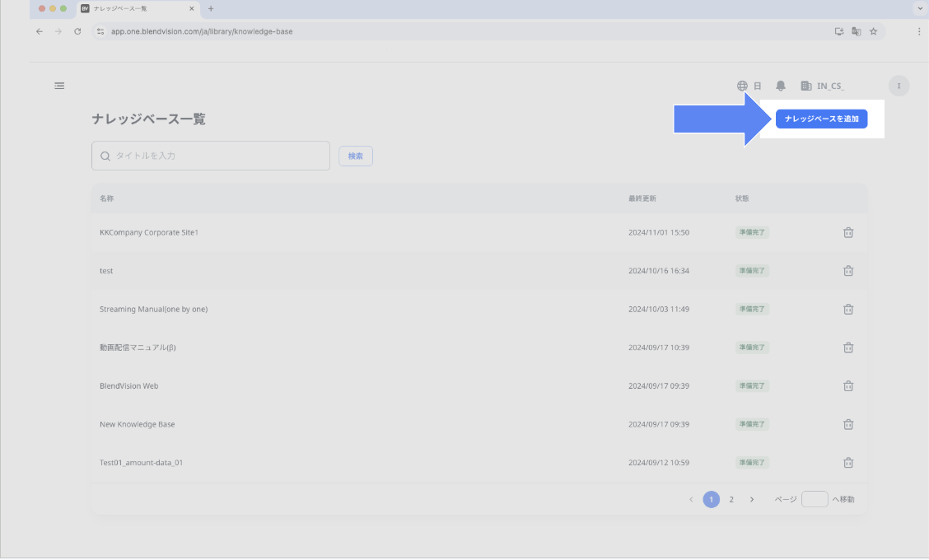Click 状態 column header
Screen dimensions: 929x560
pos(742,198)
